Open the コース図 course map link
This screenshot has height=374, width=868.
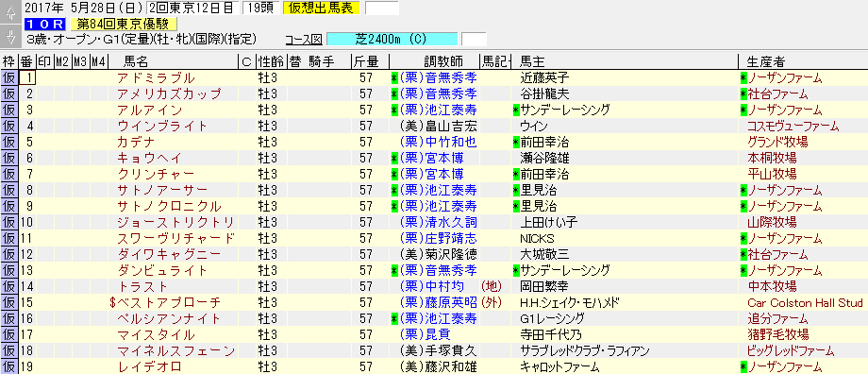(304, 40)
